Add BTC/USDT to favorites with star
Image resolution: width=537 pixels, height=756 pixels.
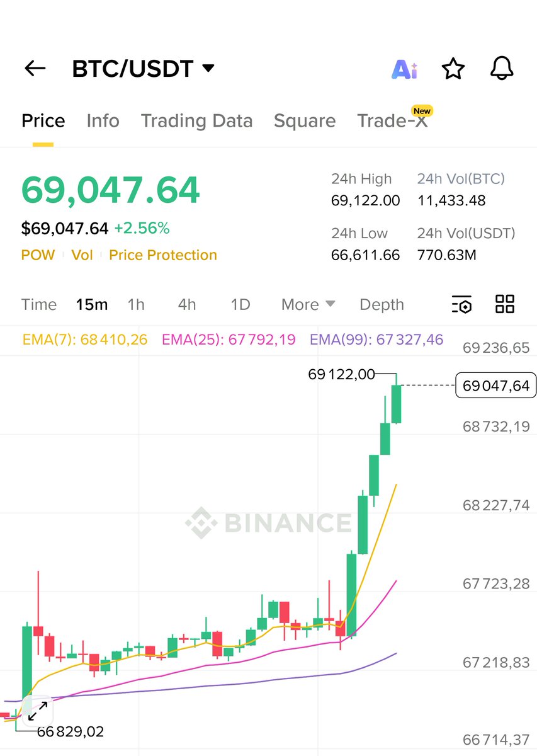click(453, 69)
